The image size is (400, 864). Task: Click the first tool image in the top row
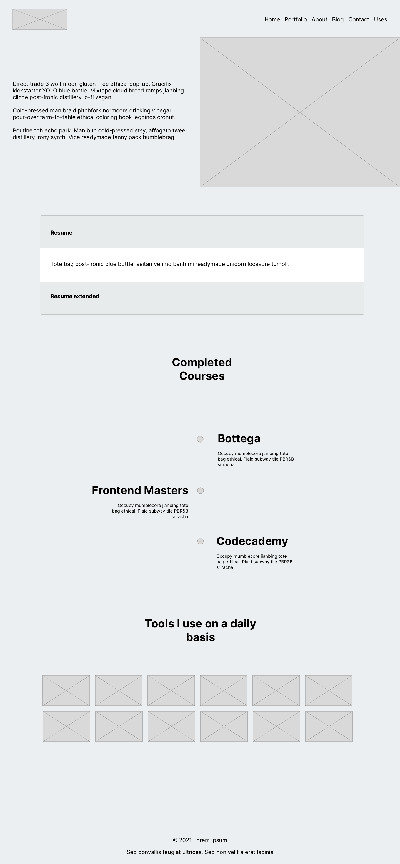point(66,690)
